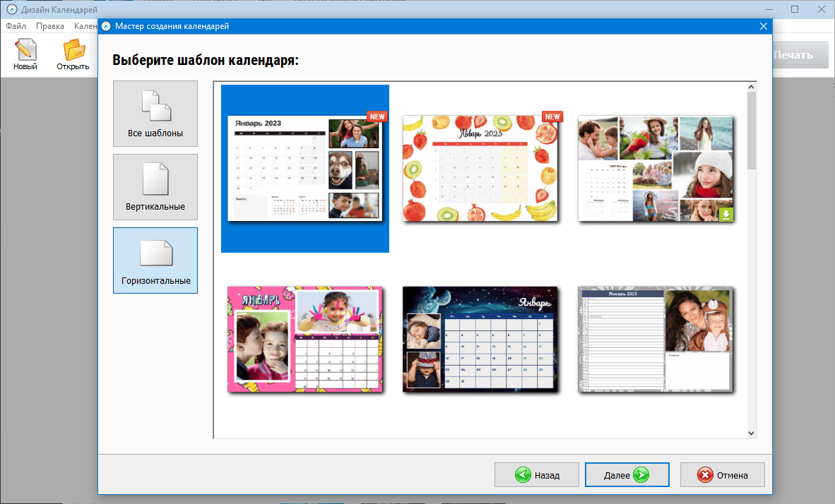Screen dimensions: 835x504
Task: Choose the pink kids calendar template
Action: [x=304, y=339]
